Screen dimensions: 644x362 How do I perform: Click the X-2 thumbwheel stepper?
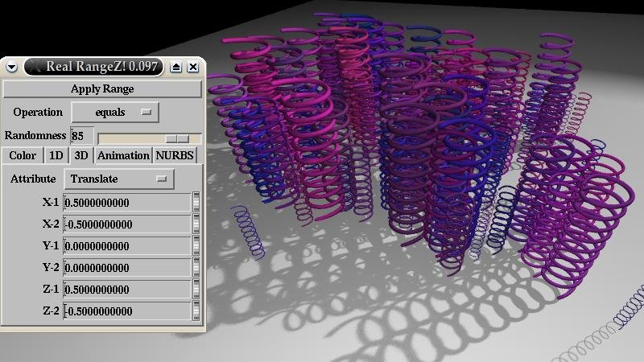click(196, 224)
